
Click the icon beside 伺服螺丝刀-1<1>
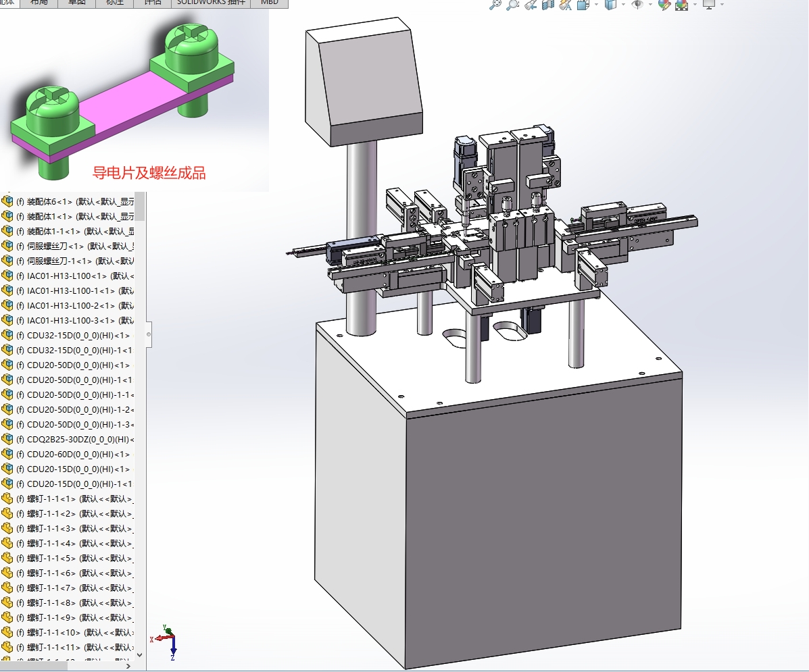pyautogui.click(x=7, y=261)
